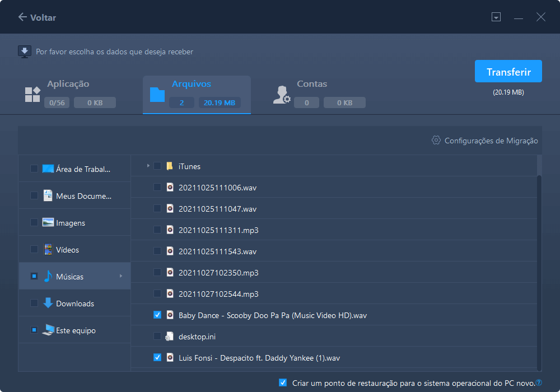Click the 0/56 count under Aplicação
Screen dimensions: 560x392
pyautogui.click(x=57, y=103)
